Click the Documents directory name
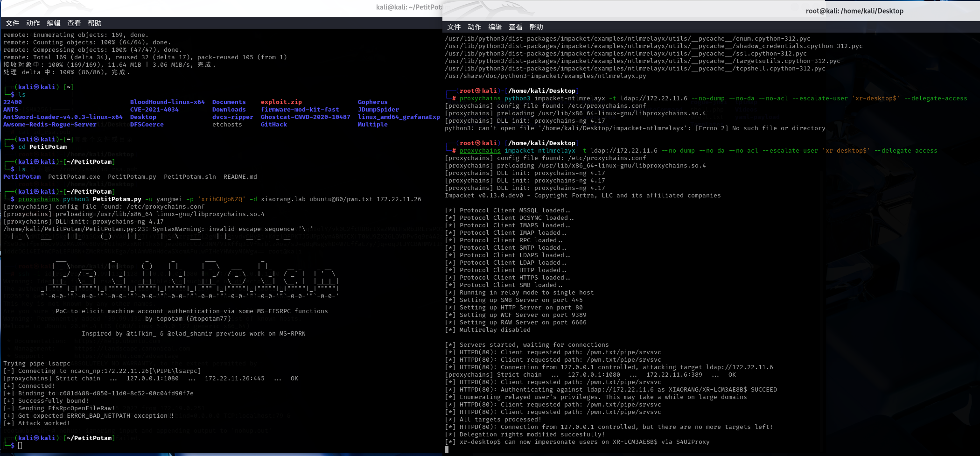 [x=229, y=102]
